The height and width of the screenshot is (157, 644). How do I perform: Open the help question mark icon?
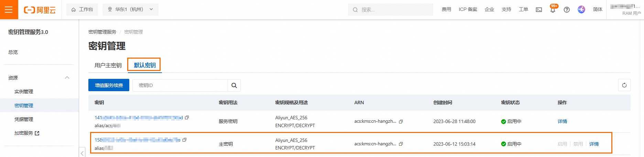click(x=567, y=10)
